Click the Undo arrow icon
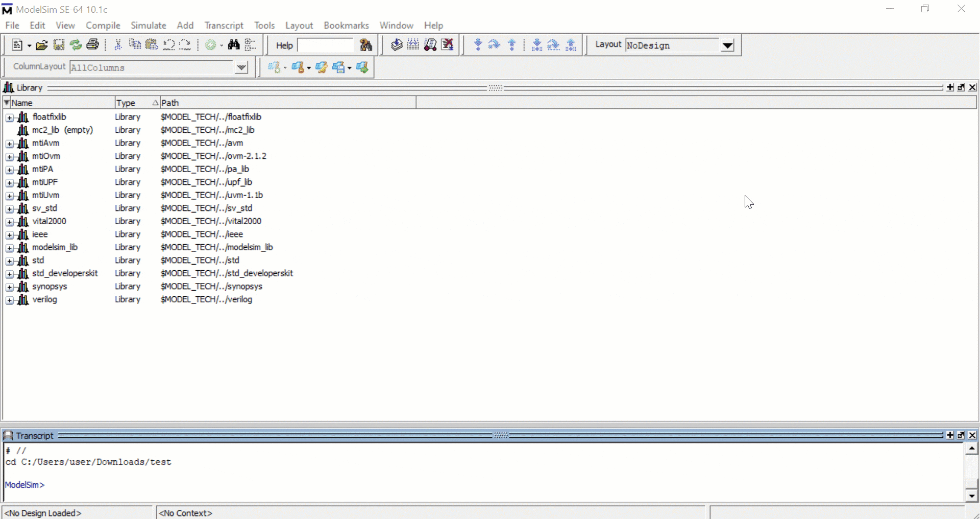 pos(168,45)
